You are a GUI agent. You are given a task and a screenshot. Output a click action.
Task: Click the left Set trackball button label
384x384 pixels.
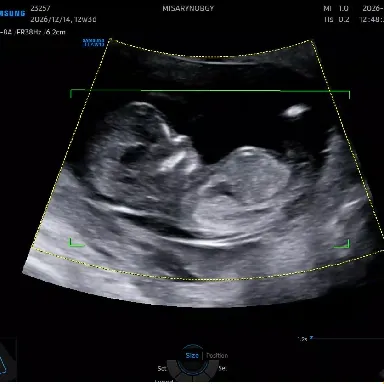pyautogui.click(x=162, y=369)
